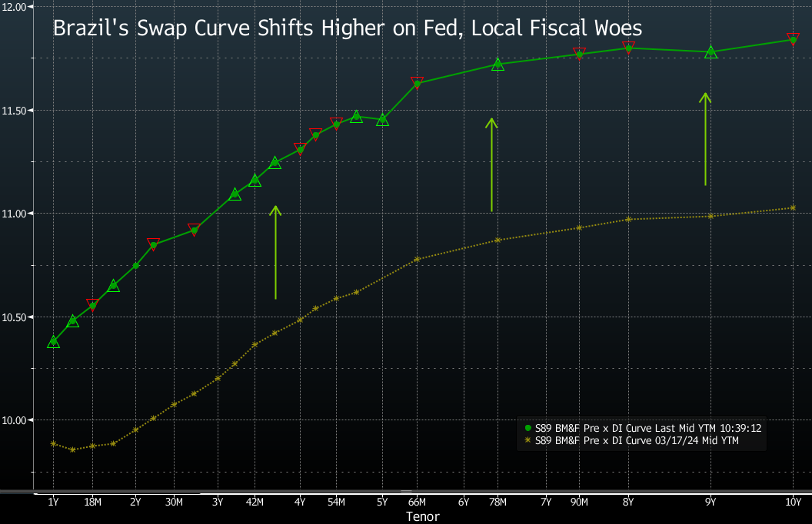812x524 pixels.
Task: Select green curve data point at 10Y
Action: click(x=793, y=40)
